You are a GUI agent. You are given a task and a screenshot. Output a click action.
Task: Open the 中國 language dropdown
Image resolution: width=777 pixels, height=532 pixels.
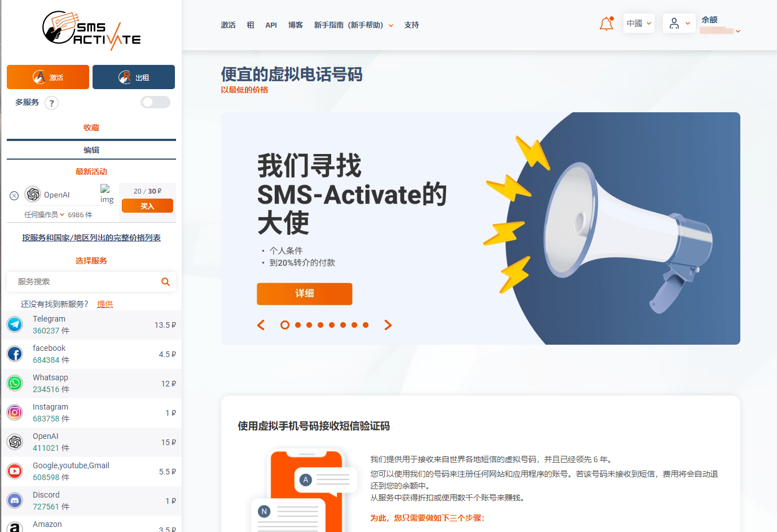[639, 23]
